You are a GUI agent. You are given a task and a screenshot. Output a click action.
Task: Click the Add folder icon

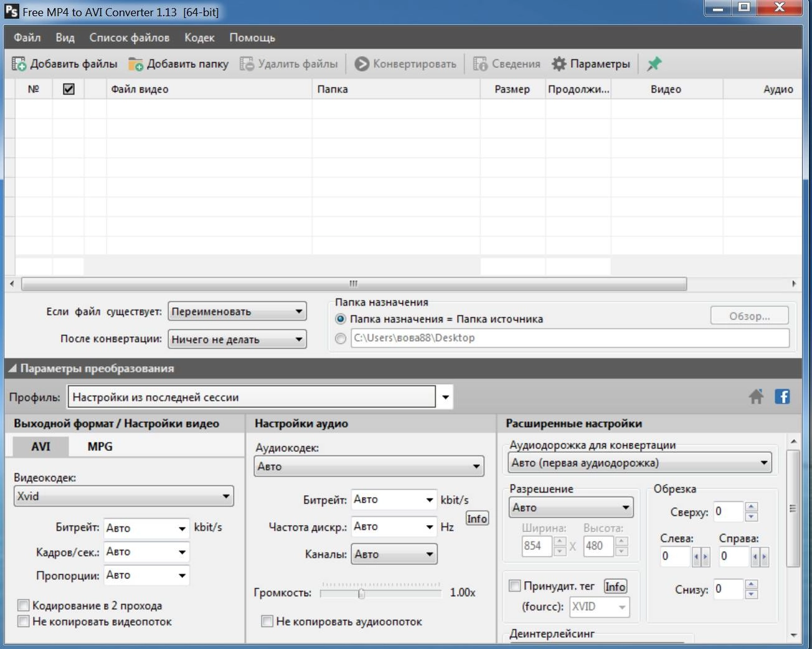tap(136, 64)
